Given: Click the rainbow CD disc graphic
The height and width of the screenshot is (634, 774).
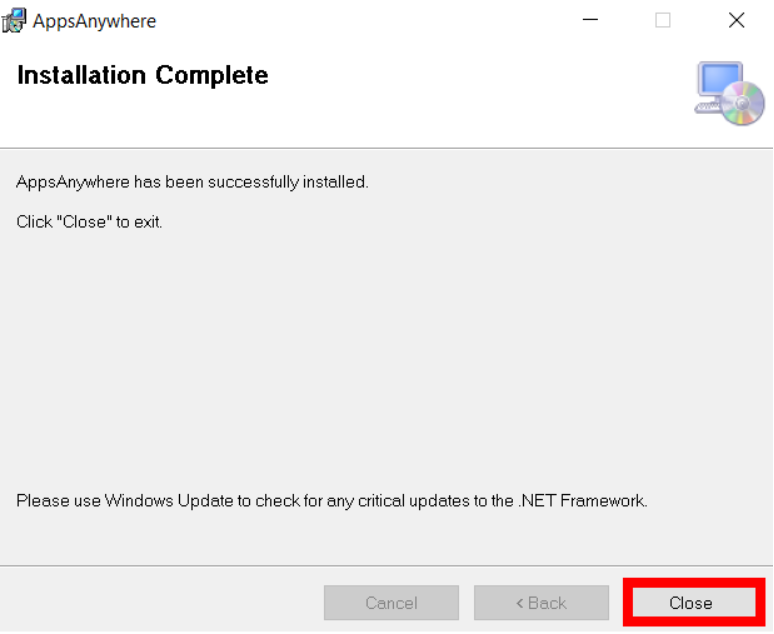Looking at the screenshot, I should pos(743,103).
